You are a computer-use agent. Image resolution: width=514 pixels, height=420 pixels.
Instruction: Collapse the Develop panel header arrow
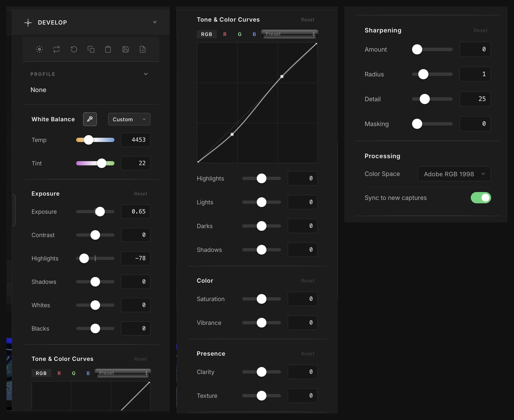point(155,22)
